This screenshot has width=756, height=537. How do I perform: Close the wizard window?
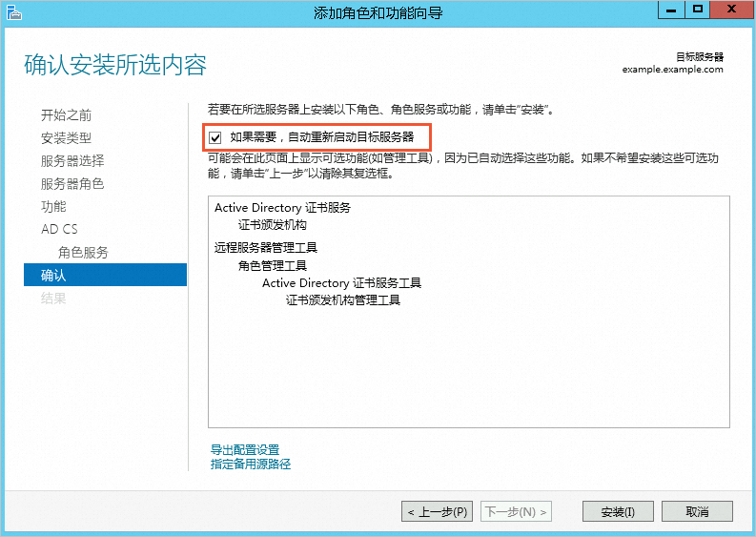point(731,10)
